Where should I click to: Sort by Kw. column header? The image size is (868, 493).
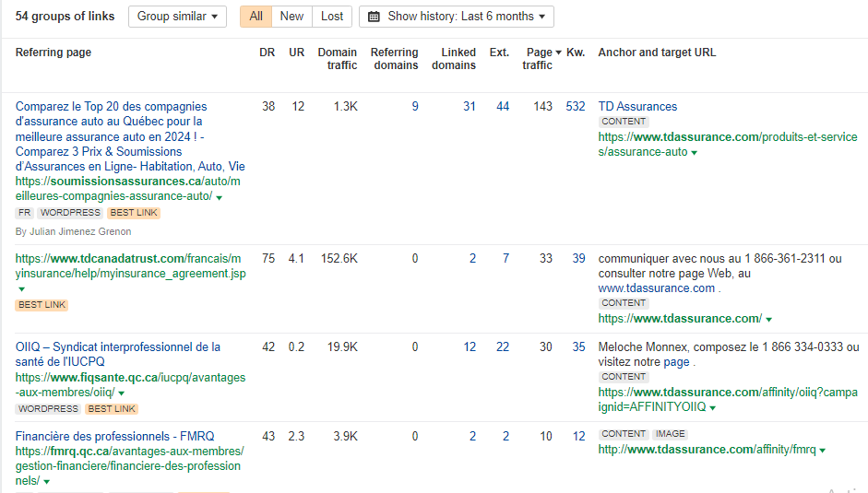click(x=576, y=53)
